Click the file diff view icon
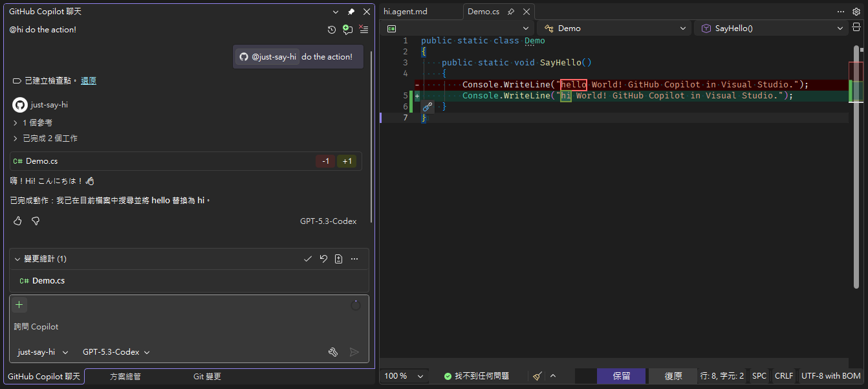This screenshot has height=389, width=868. [x=339, y=259]
